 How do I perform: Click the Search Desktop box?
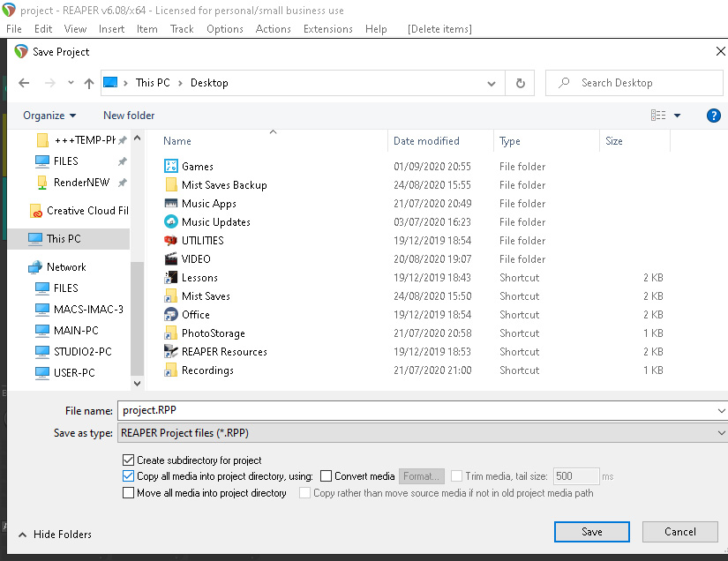(634, 83)
